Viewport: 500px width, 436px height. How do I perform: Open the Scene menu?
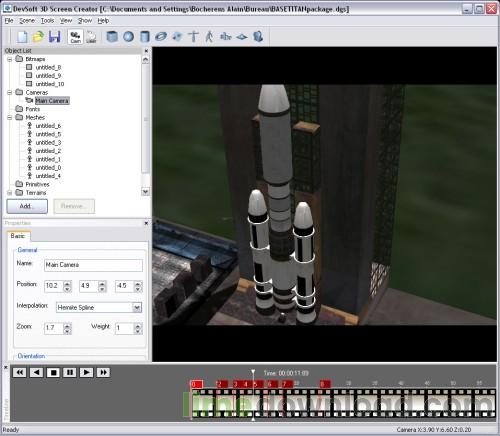27,21
